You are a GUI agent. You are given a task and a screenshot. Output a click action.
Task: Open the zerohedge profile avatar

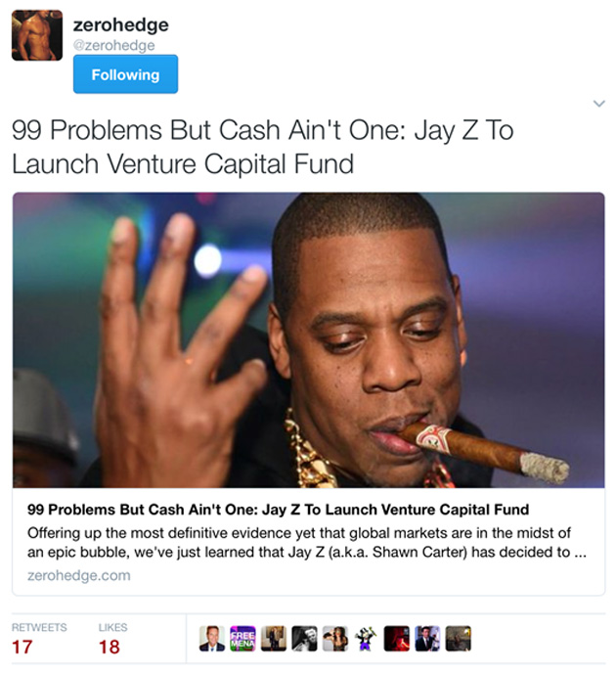point(37,35)
